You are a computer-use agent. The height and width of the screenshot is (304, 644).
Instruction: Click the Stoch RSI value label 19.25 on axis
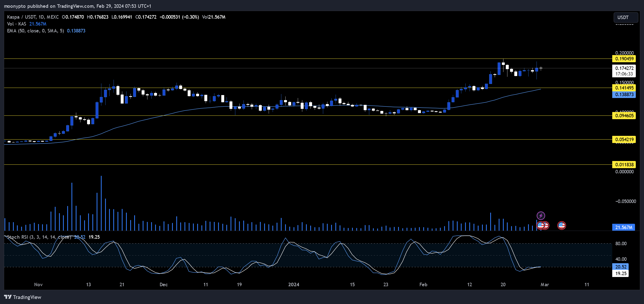pos(620,274)
